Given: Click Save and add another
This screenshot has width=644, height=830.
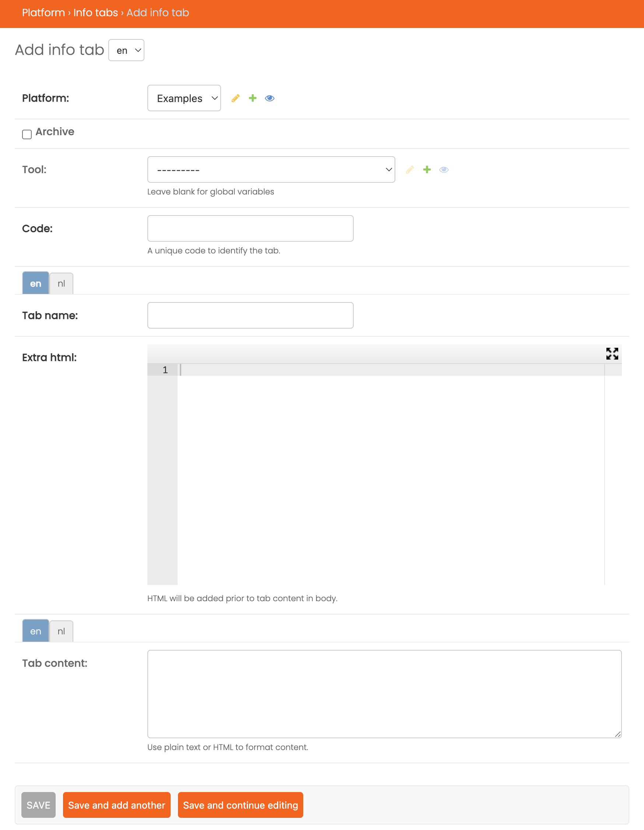Looking at the screenshot, I should 117,805.
